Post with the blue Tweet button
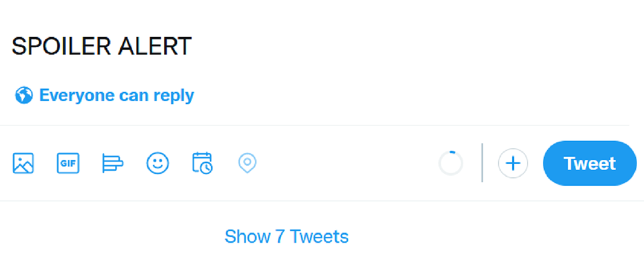Viewport: 644px width, 263px height. 589,164
